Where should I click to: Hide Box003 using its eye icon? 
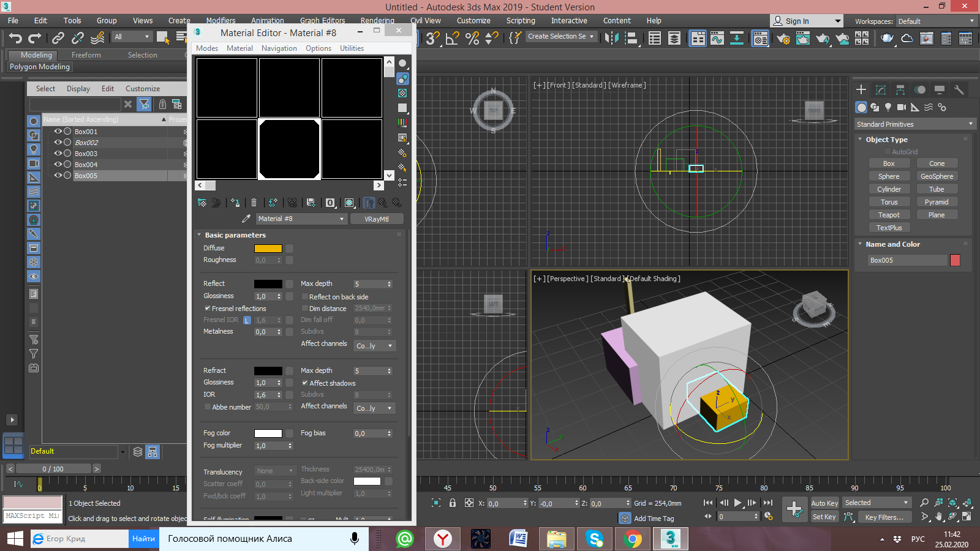[x=58, y=153]
